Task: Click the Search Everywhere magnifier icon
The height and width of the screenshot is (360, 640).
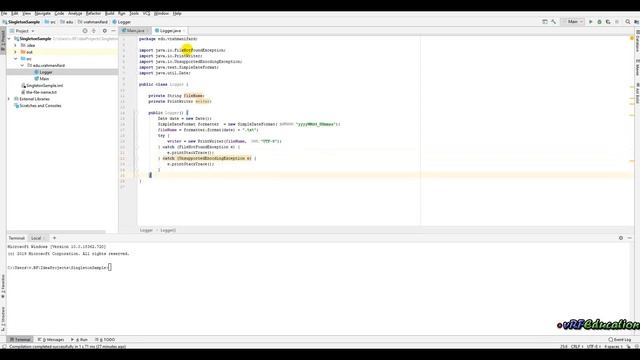Action: coord(628,22)
